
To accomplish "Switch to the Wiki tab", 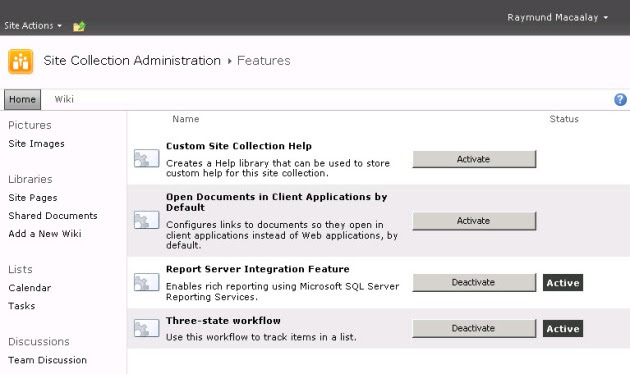I will [64, 99].
